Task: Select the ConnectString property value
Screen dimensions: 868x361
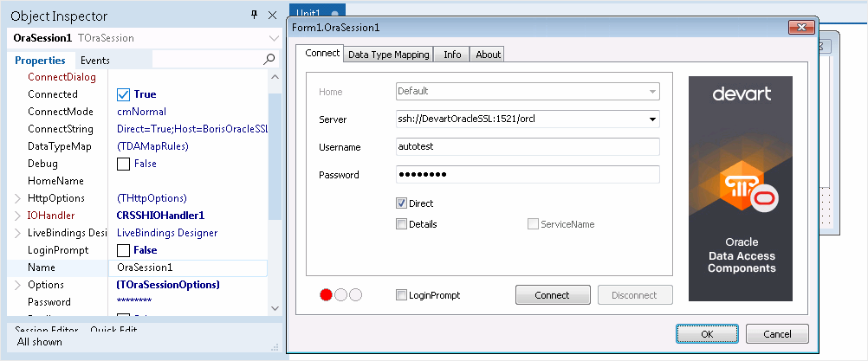Action: tap(192, 129)
